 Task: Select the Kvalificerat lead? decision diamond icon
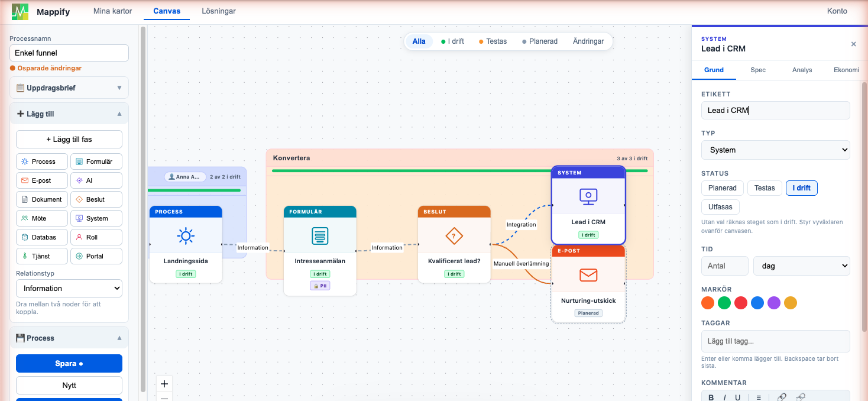(454, 236)
